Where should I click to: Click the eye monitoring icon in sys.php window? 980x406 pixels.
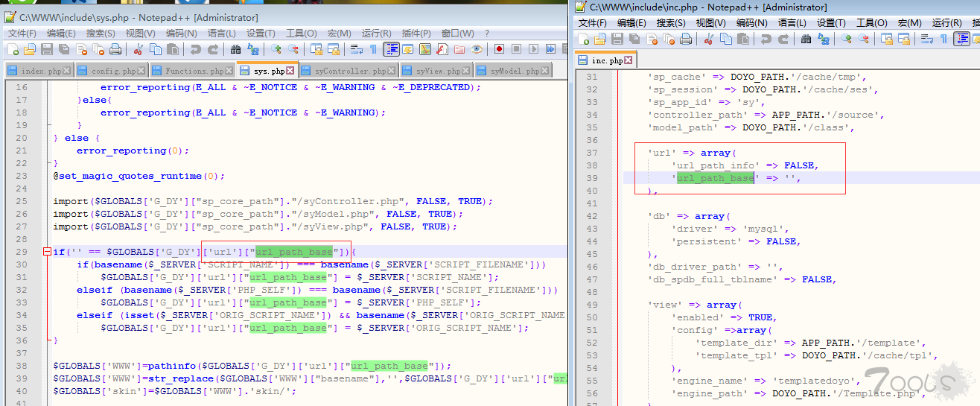tap(476, 49)
